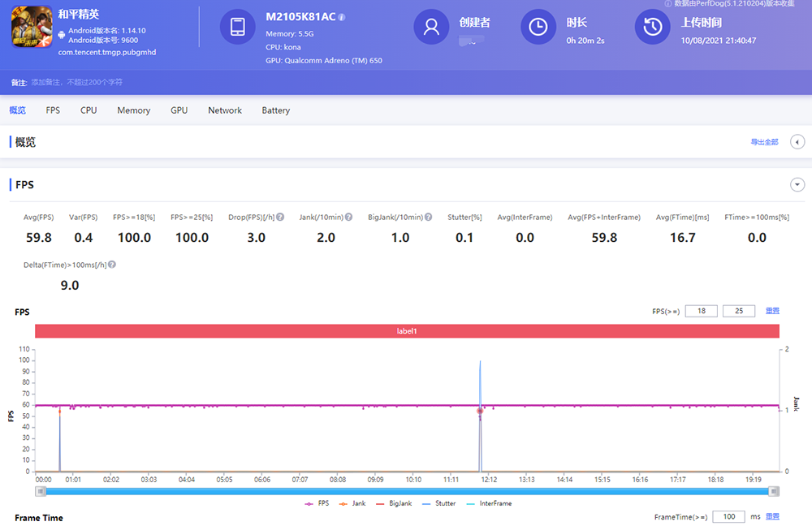Viewport: 812px width, 526px height.
Task: Click the upload time 10/08/2021 21:40:47
Action: [x=719, y=41]
